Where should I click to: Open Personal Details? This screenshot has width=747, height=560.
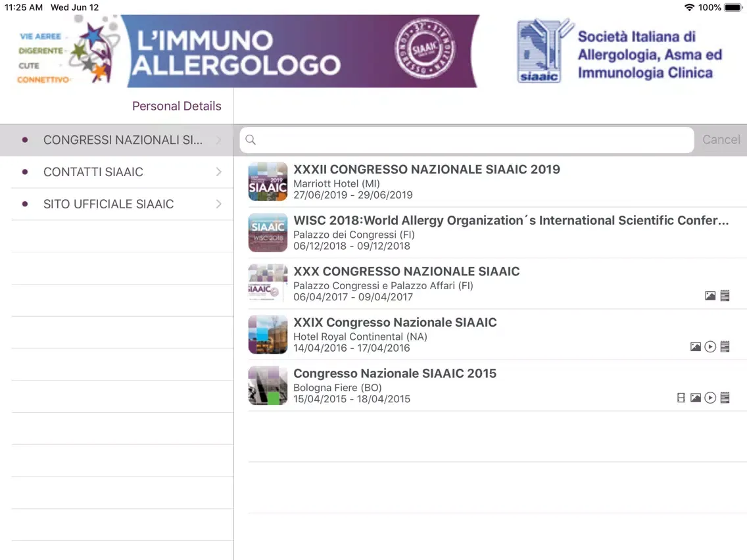[177, 106]
